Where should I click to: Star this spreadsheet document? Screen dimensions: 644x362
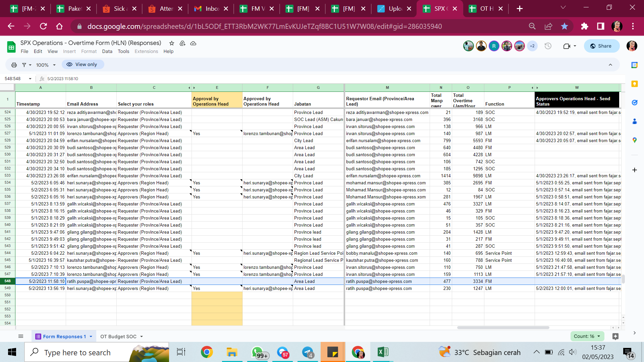point(172,43)
